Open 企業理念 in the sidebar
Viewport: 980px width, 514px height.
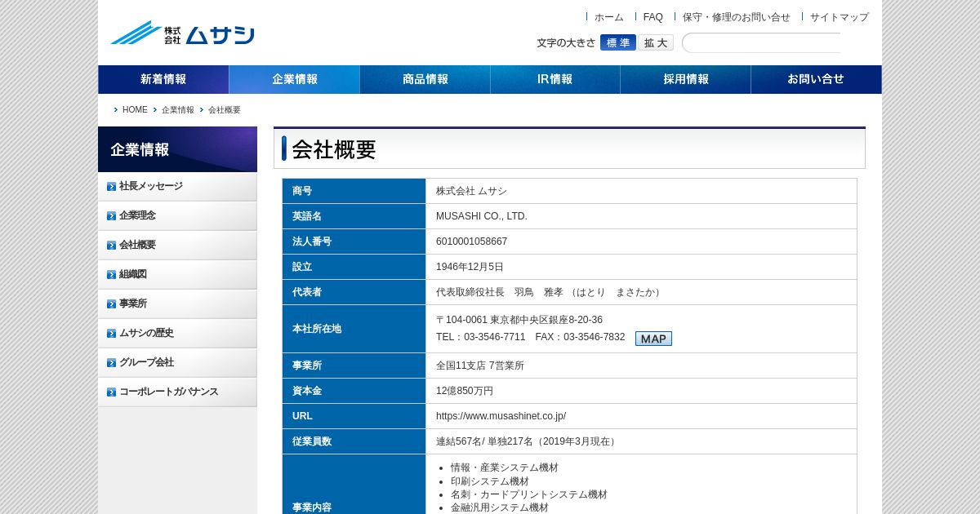point(177,215)
